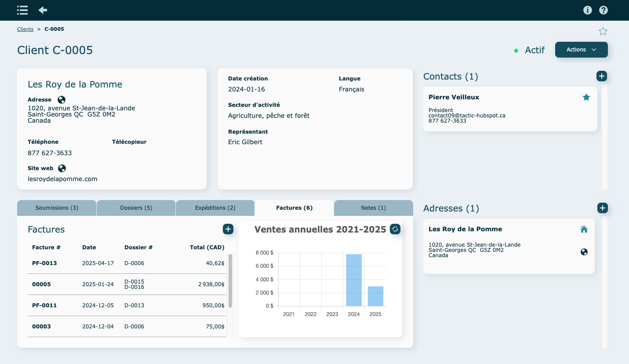The width and height of the screenshot is (629, 364).
Task: Open the hamburger list menu icon
Action: click(22, 10)
